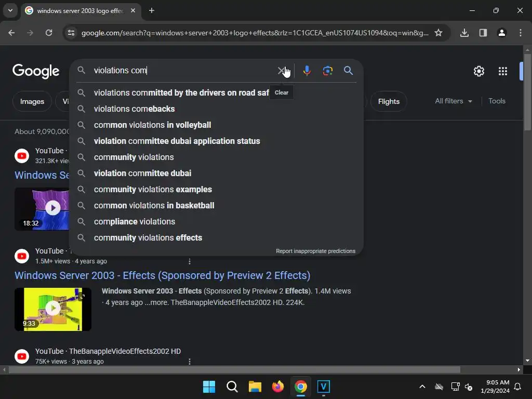Open notifications bell in system tray
Image resolution: width=532 pixels, height=399 pixels.
[517, 387]
